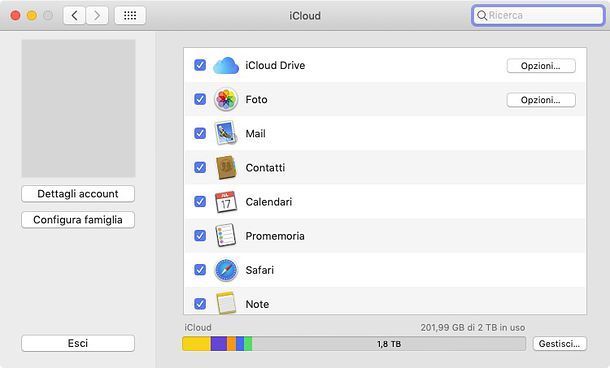Toggle the Contatti checkbox
The width and height of the screenshot is (610, 368).
coord(200,167)
